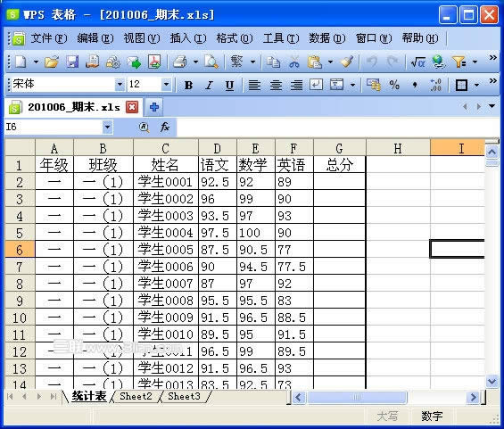Select cell G1 containing 总分
This screenshot has width=504, height=429.
[x=340, y=164]
